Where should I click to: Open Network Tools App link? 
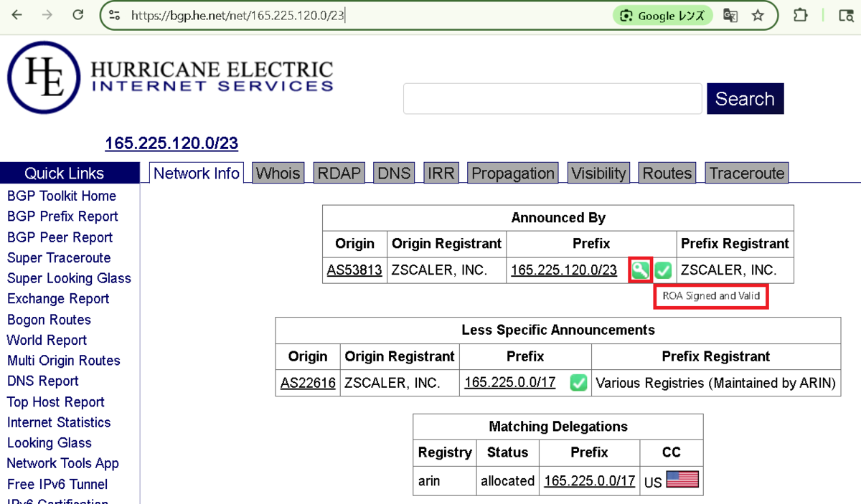coord(63,463)
